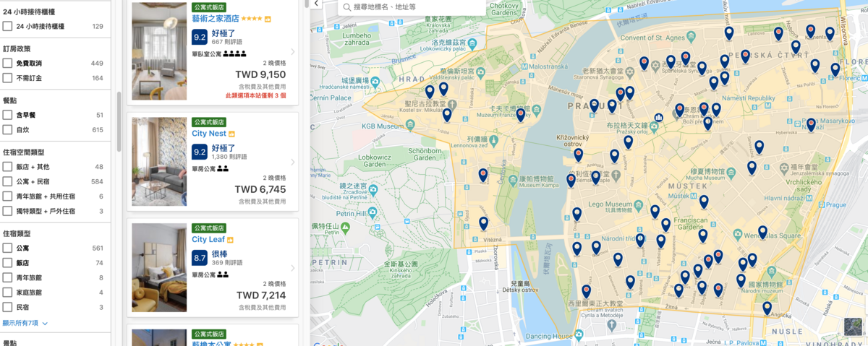Image resolution: width=868 pixels, height=346 pixels.
Task: Click the 369 則評語 review count
Action: pos(227,262)
